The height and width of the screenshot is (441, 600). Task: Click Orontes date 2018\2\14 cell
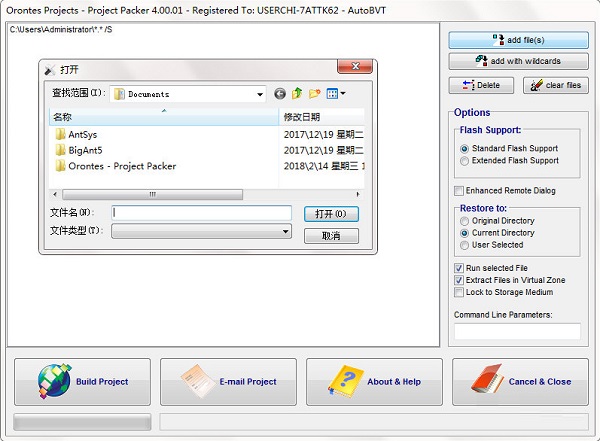324,166
